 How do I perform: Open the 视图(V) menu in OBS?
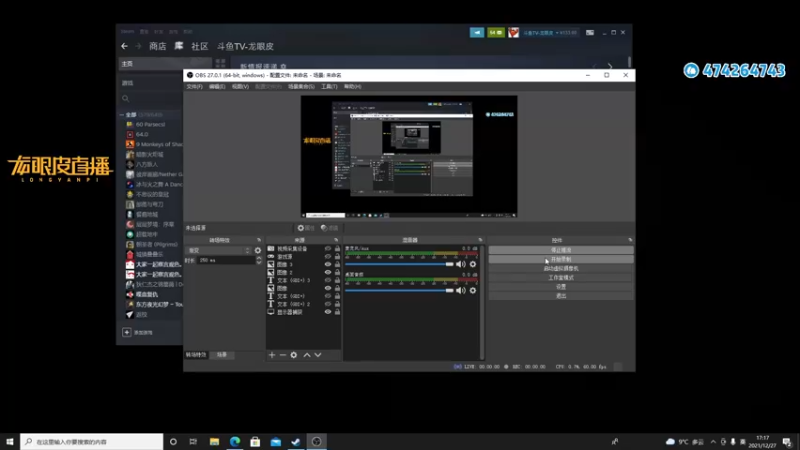240,87
